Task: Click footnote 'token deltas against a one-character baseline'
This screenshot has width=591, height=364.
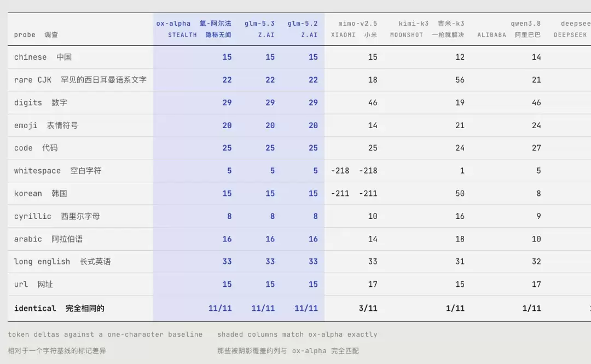Action: click(x=105, y=334)
